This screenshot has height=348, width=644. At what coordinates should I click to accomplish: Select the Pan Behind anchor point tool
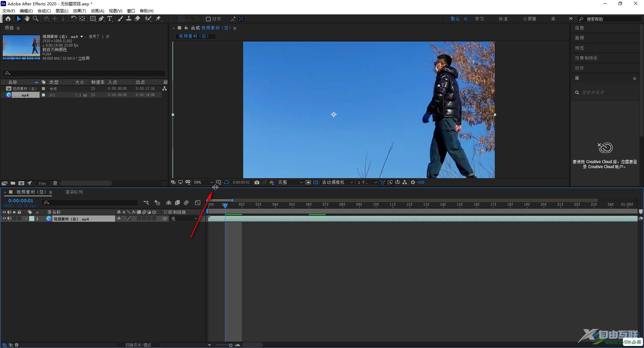coord(82,19)
